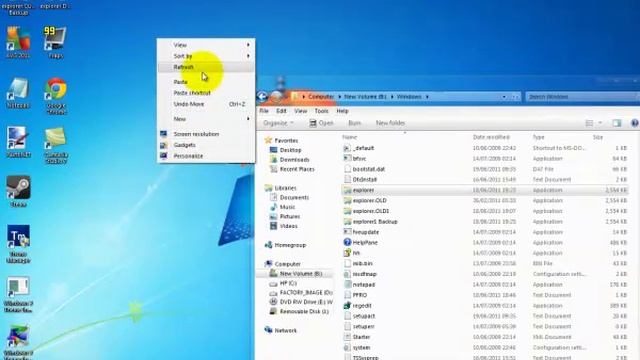
Task: Click the Personalize context menu icon
Action: pos(164,156)
